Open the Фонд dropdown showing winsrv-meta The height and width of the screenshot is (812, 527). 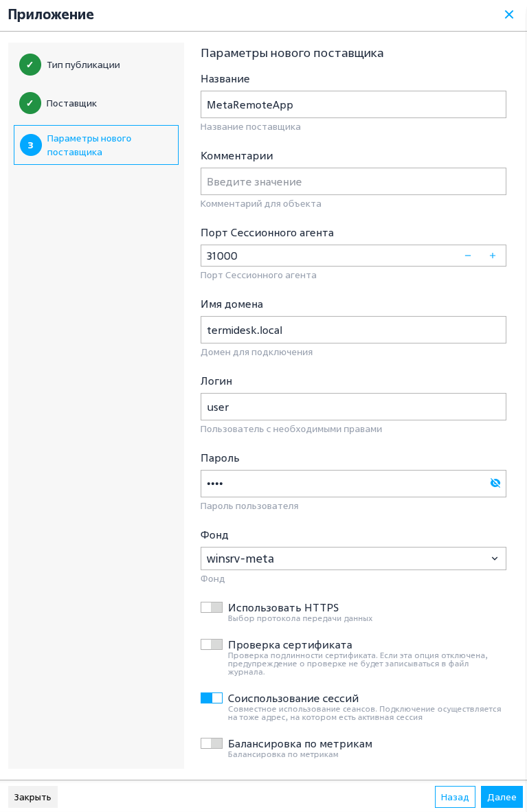[x=353, y=559]
